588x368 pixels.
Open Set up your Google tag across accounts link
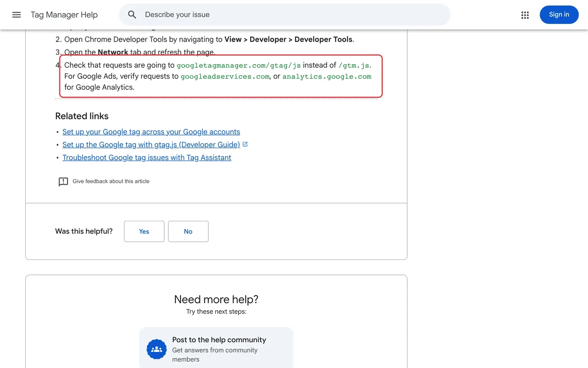(151, 132)
